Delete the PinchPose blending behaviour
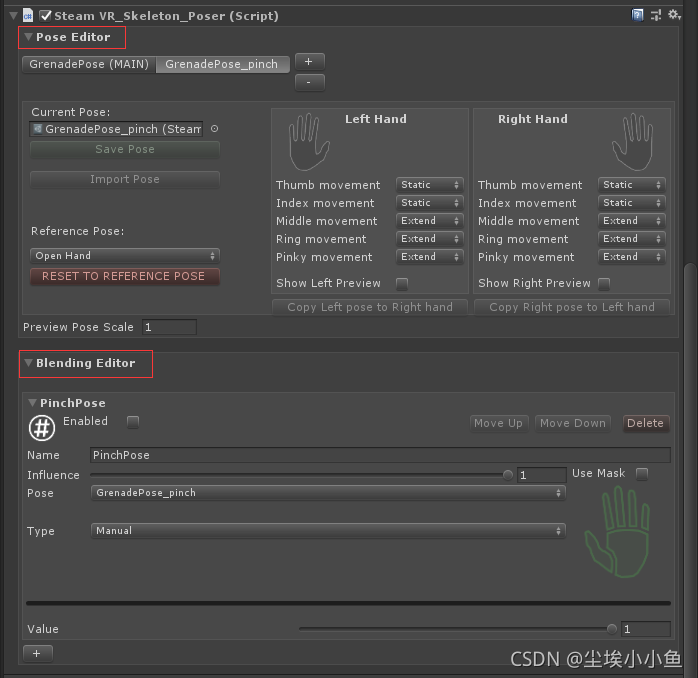Image resolution: width=698 pixels, height=678 pixels. click(645, 423)
